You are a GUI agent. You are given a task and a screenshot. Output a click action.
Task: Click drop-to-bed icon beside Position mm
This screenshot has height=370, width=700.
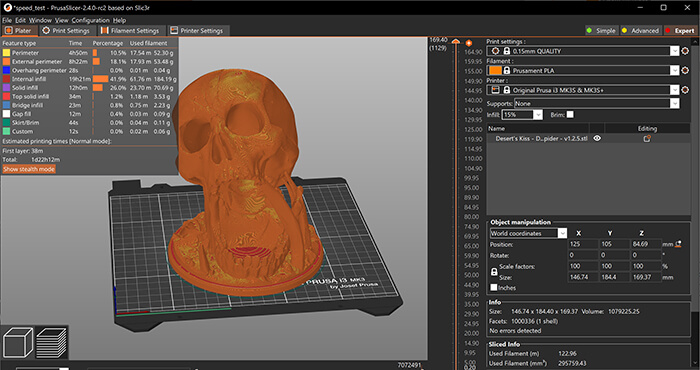(679, 244)
